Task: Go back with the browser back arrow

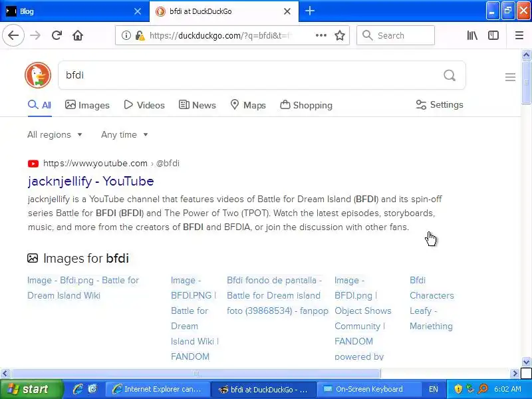Action: coord(13,35)
